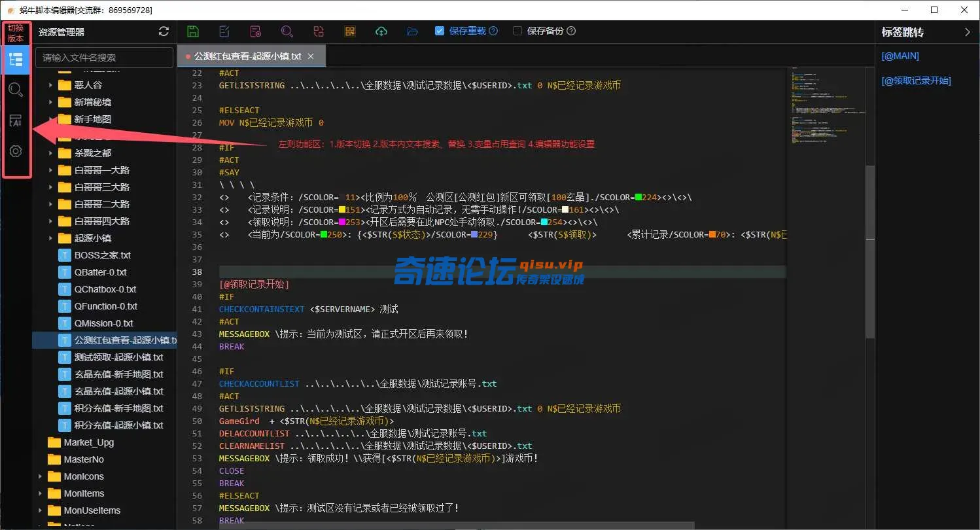This screenshot has height=530, width=980.
Task: Click the folder icon of MonIcons
Action: pyautogui.click(x=54, y=476)
